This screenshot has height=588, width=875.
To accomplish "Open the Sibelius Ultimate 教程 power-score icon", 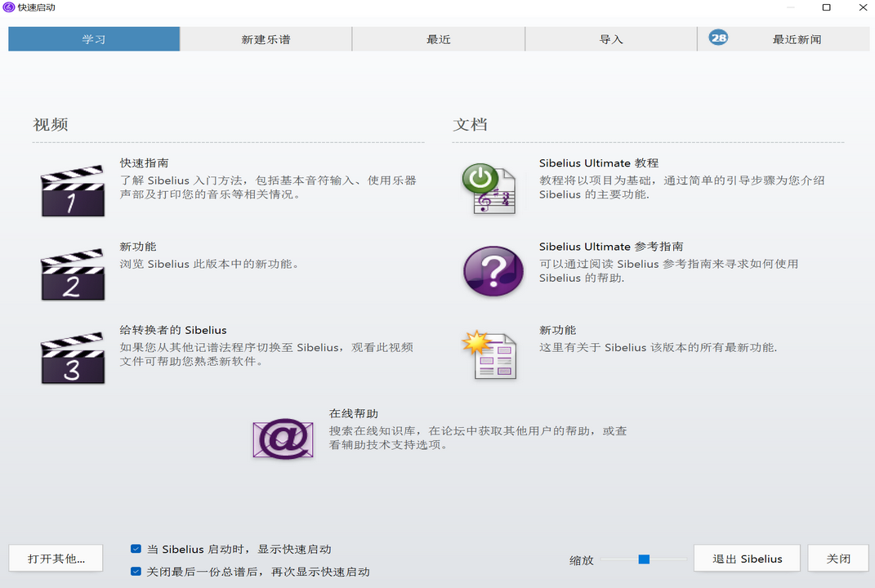I will pyautogui.click(x=489, y=189).
